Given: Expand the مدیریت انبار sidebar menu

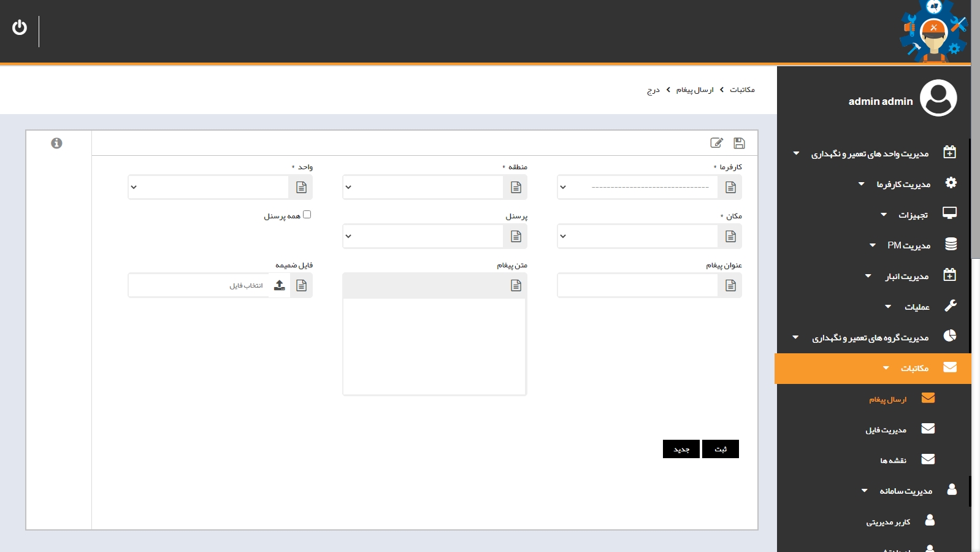Looking at the screenshot, I should [x=906, y=277].
